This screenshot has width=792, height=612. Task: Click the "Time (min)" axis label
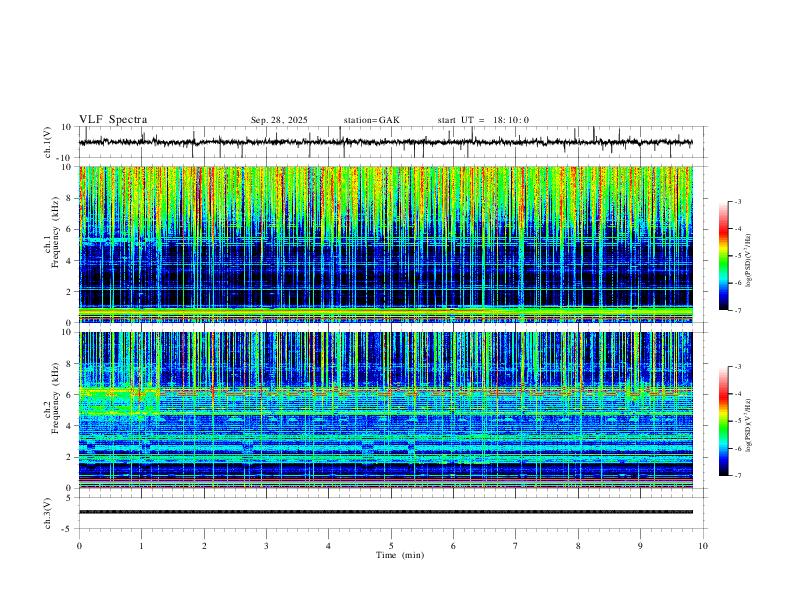(400, 555)
